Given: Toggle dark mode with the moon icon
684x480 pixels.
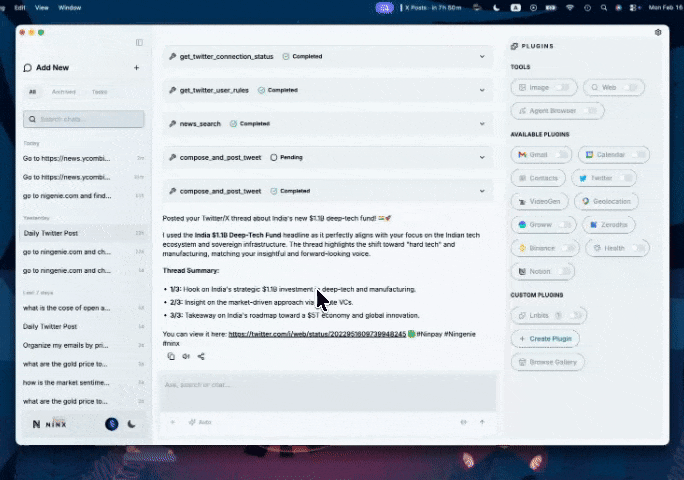Looking at the screenshot, I should (x=131, y=424).
